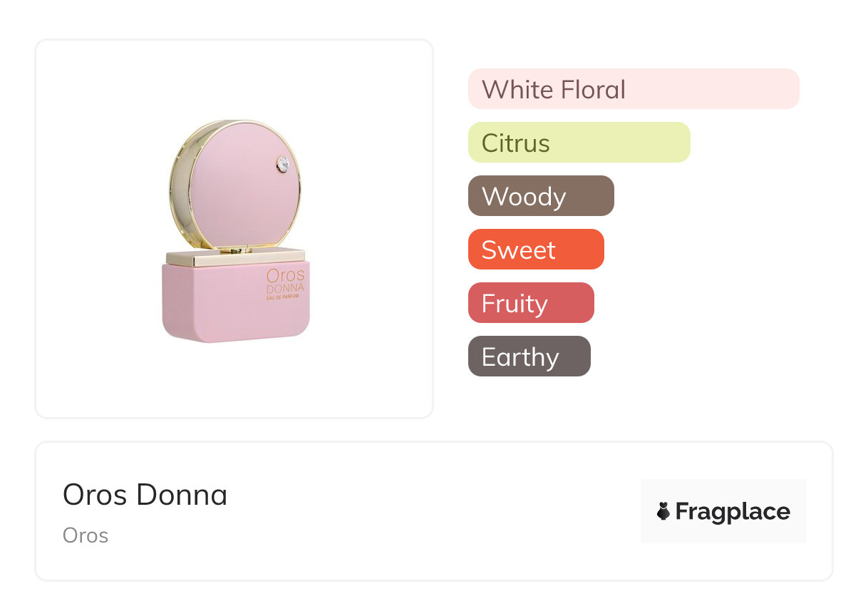Viewport: 868px width, 616px height.
Task: Click the 'Oros DONNA' label on bottle
Action: [285, 280]
